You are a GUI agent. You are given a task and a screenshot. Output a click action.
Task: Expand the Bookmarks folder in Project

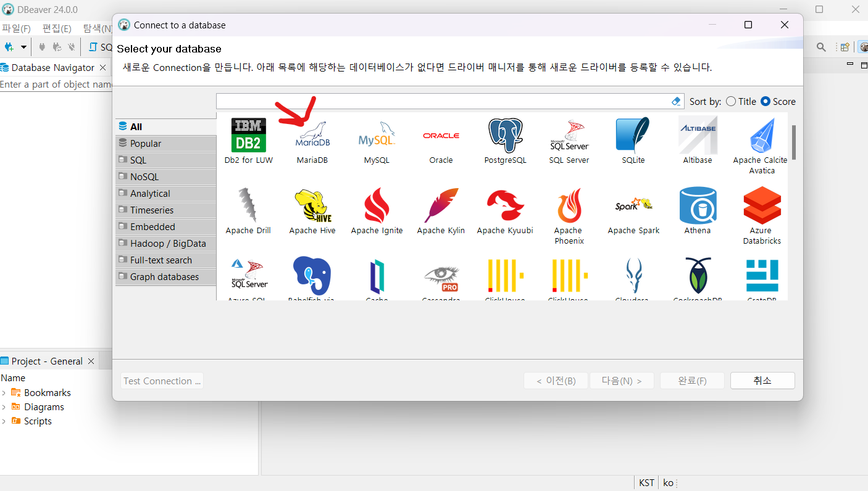pos(4,393)
